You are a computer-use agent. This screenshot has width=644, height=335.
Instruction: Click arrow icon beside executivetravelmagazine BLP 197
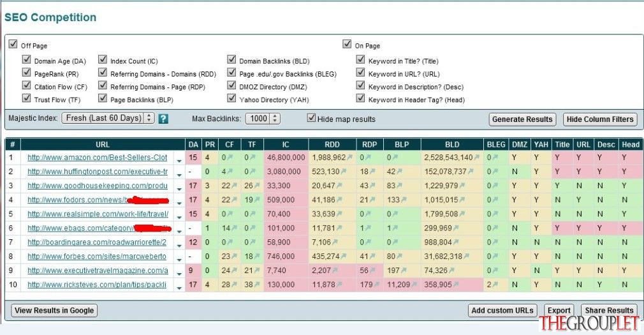click(x=404, y=271)
